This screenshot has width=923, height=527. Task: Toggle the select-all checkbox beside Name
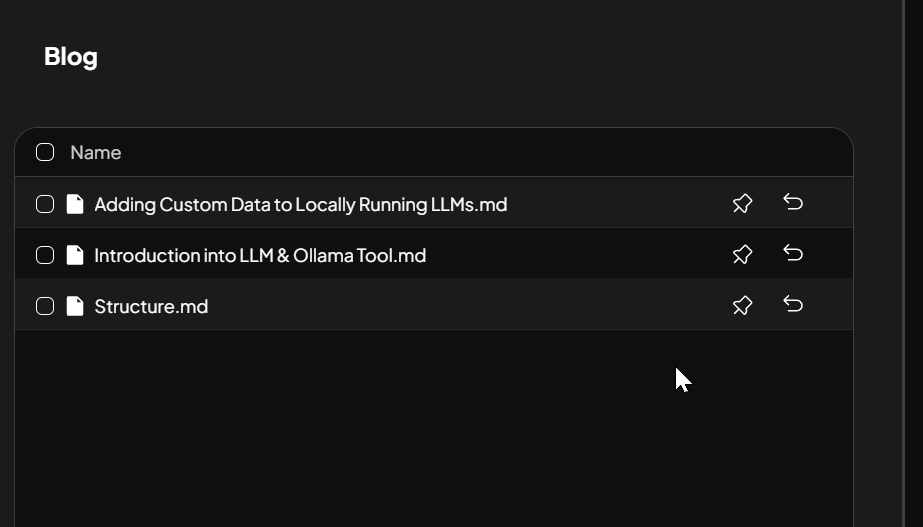click(45, 152)
